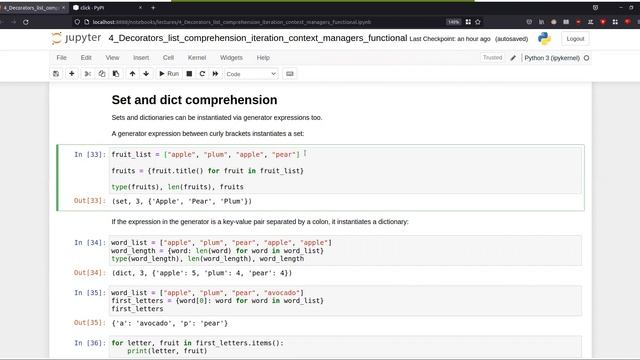Cut selected cells with the scissors icon

87,74
